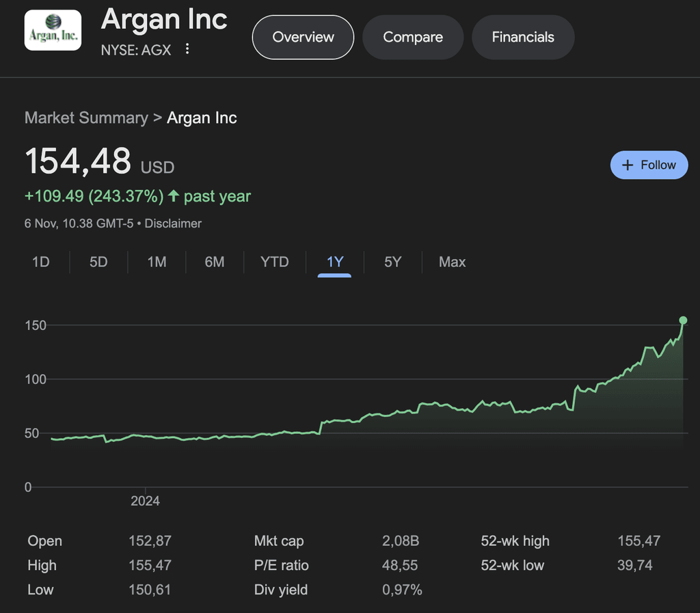The width and height of the screenshot is (700, 613).
Task: Click the 154,48 stock price
Action: (78, 161)
